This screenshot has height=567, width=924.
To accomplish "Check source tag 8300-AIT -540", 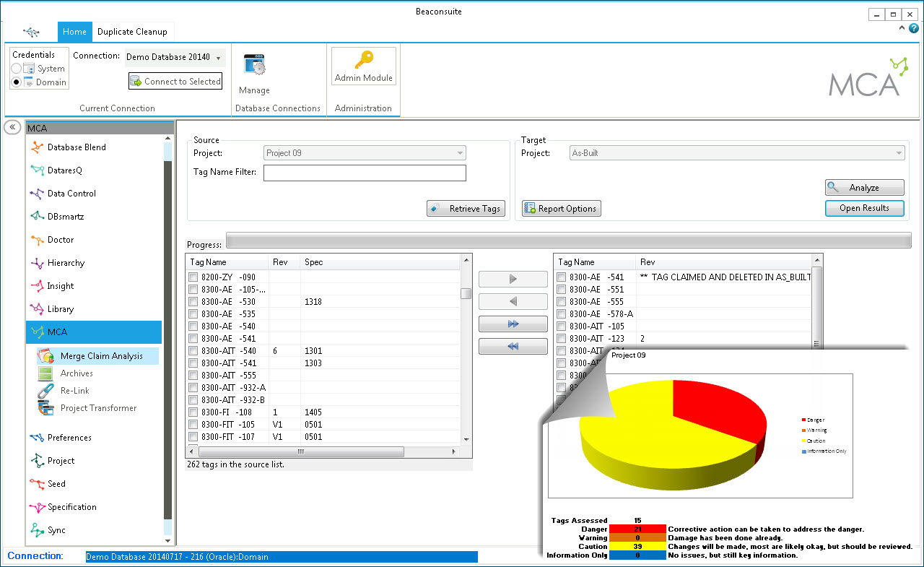I will 193,351.
